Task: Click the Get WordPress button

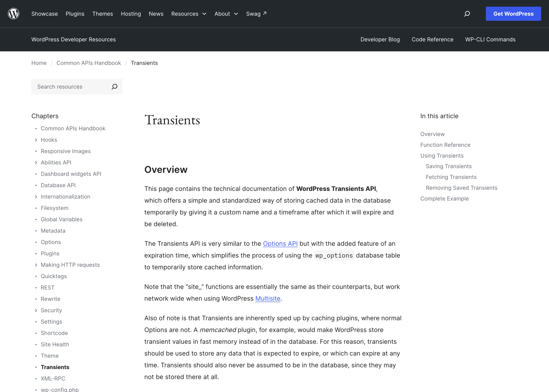Action: click(x=513, y=14)
